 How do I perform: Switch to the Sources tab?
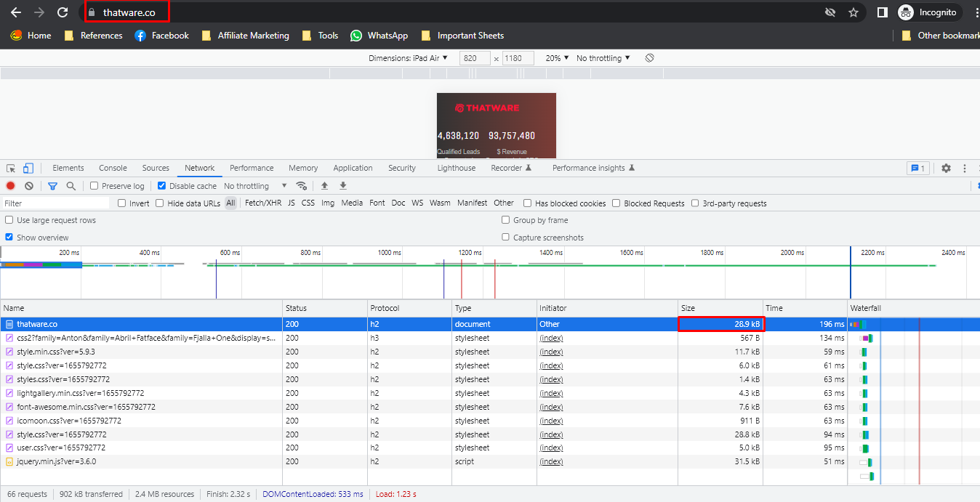[156, 168]
